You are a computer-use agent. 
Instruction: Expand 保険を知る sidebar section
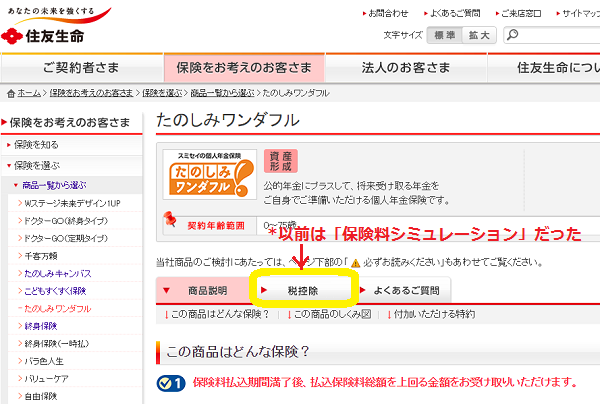[72, 145]
